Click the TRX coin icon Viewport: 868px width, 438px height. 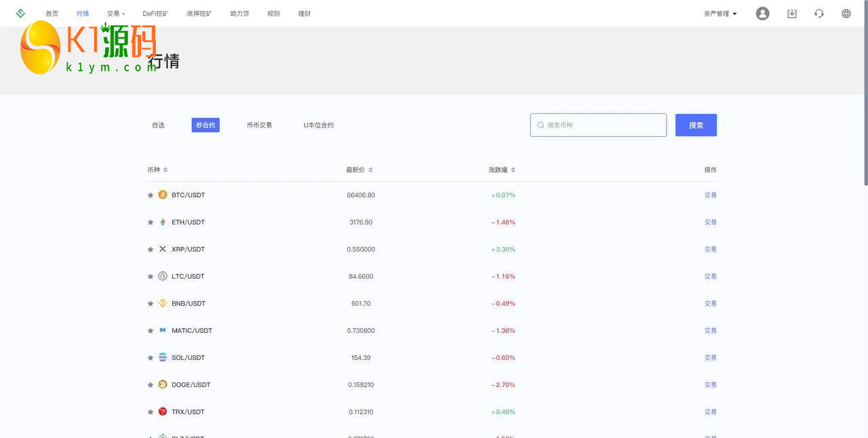[163, 412]
